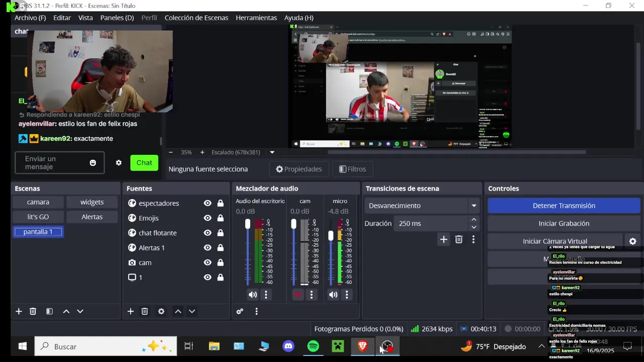
Task: Open Paneles (D) menu
Action: 117,18
